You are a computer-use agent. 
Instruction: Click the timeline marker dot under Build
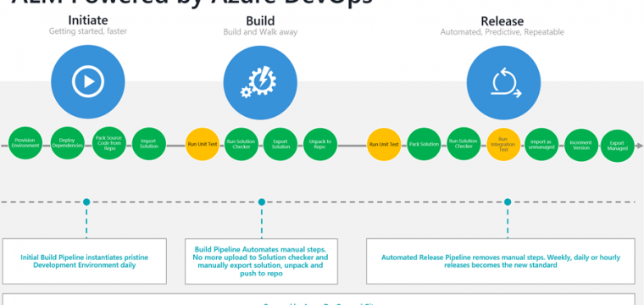click(x=262, y=202)
